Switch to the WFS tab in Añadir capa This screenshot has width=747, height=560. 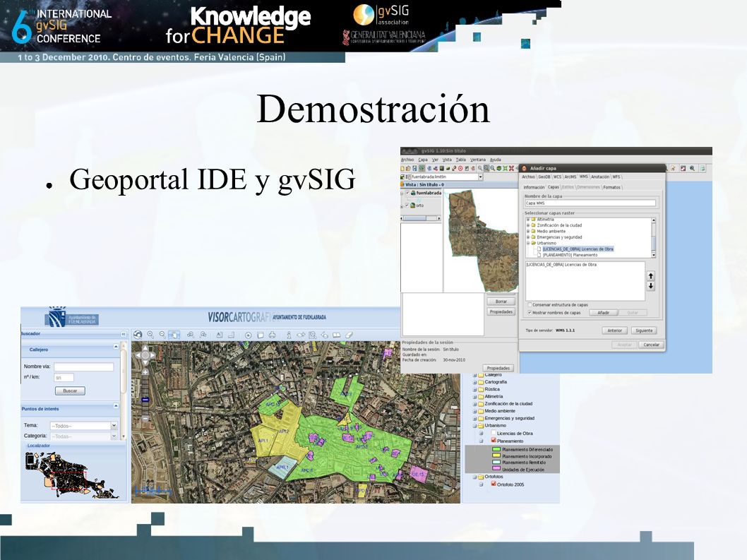616,177
